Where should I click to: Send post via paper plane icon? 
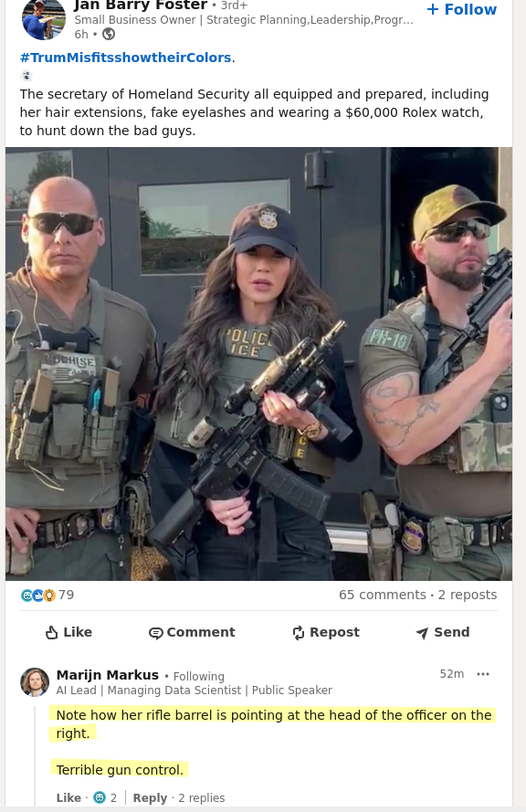pos(423,633)
